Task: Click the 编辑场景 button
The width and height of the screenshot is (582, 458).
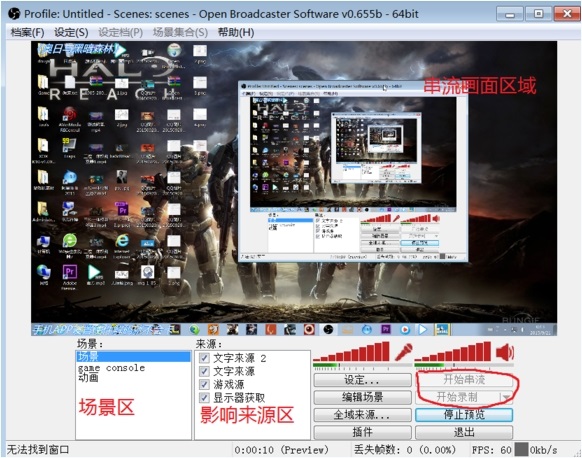Action: tap(363, 398)
